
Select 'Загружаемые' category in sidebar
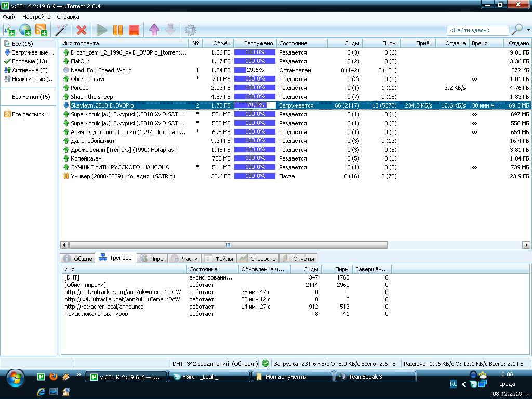29,52
